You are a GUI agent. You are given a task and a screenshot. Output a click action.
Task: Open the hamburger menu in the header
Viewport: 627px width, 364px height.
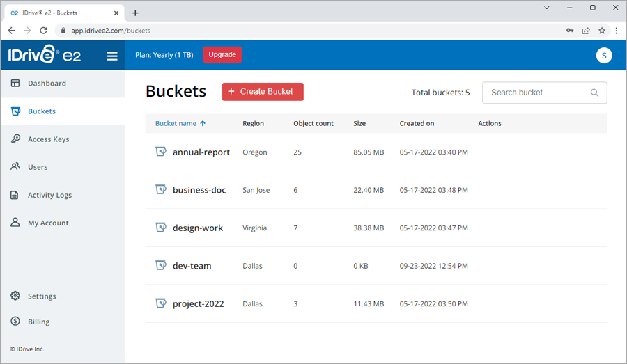pyautogui.click(x=112, y=56)
